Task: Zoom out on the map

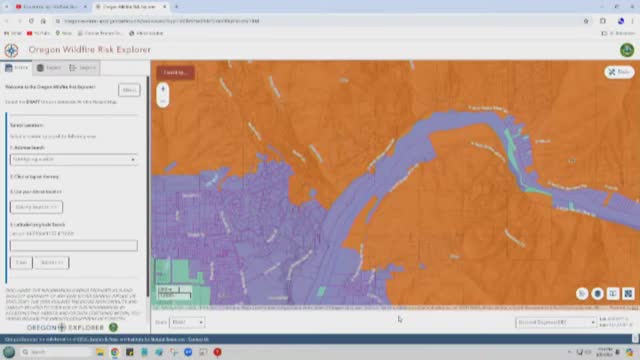Action: pyautogui.click(x=163, y=101)
